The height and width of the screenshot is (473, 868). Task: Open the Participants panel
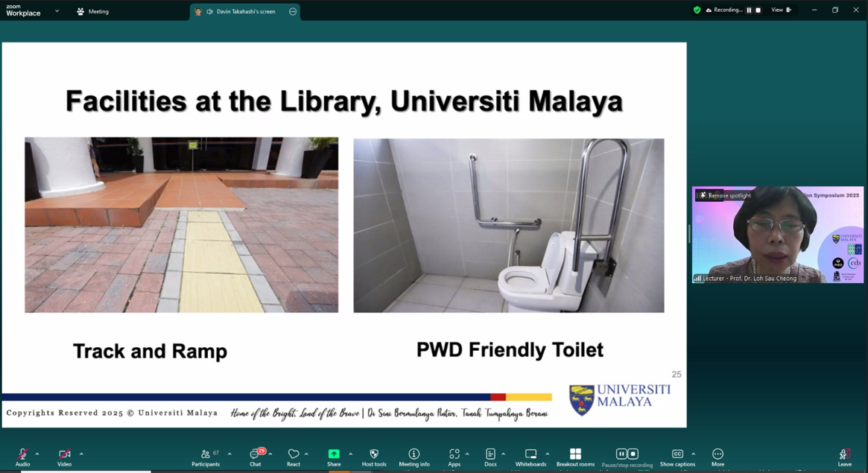point(206,454)
